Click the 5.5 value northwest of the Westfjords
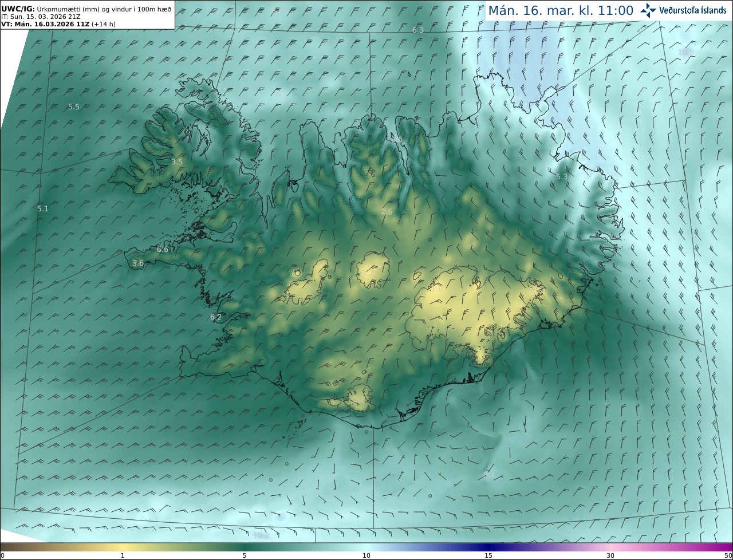Viewport: 733px width, 560px height. click(x=74, y=107)
